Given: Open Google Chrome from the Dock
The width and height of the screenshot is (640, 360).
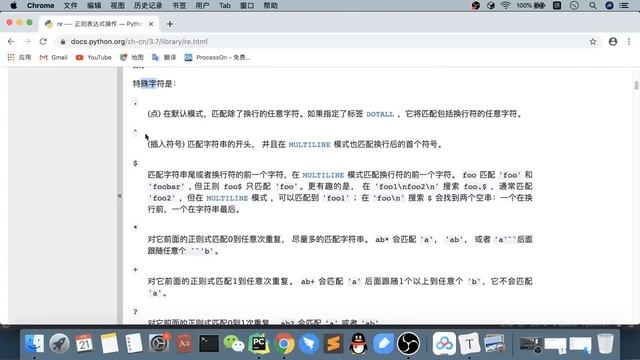Looking at the screenshot, I should [284, 344].
